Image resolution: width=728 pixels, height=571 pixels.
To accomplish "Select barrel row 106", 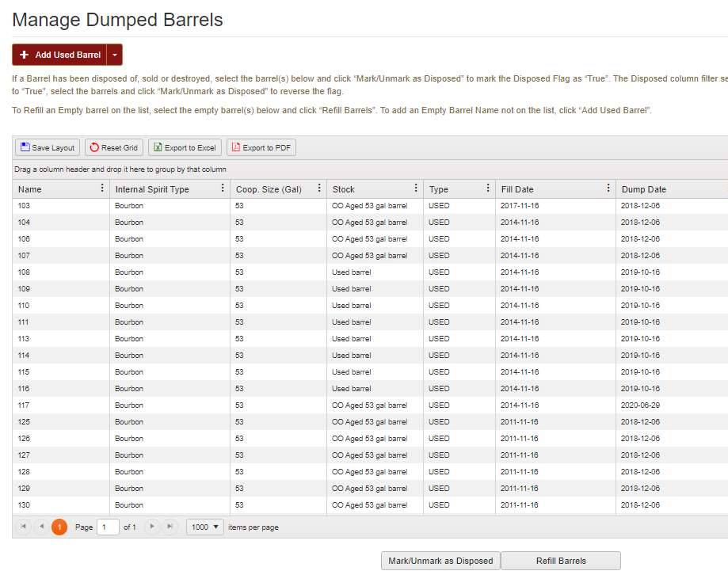I will 370,239.
